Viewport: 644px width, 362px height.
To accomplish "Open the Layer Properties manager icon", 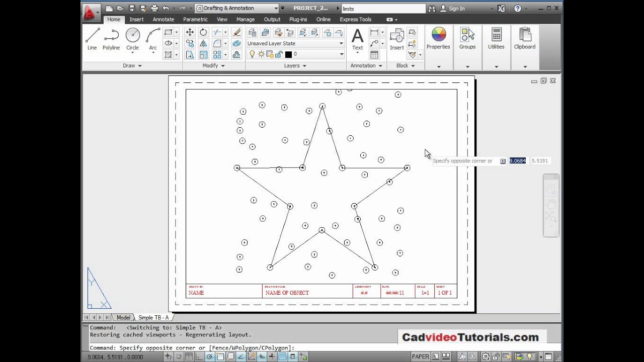I will [x=253, y=32].
